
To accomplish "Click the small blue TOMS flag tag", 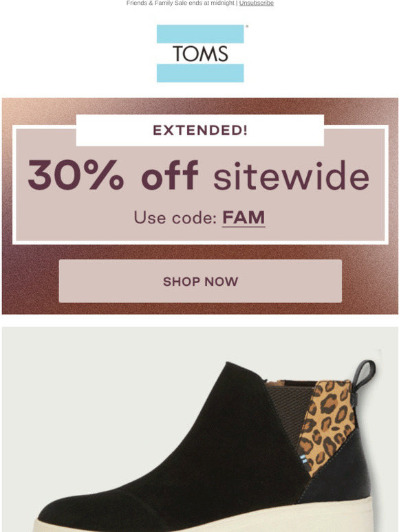I will pos(303,458).
